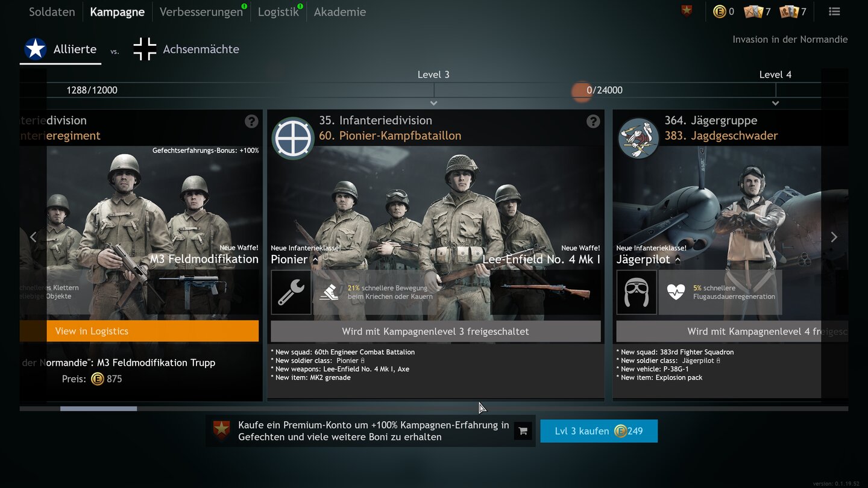Open the Verbesserungen tab
The image size is (868, 488).
click(x=201, y=12)
